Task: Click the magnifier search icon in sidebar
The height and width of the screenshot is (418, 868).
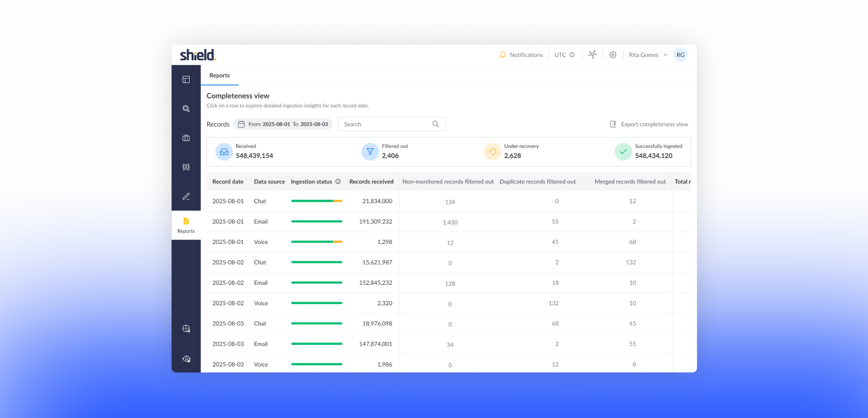Action: pos(186,108)
